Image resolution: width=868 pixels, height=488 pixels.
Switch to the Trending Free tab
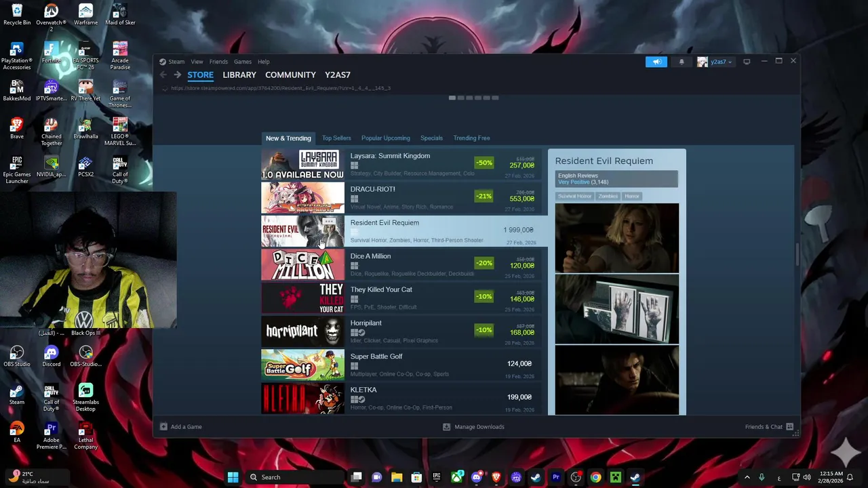471,138
